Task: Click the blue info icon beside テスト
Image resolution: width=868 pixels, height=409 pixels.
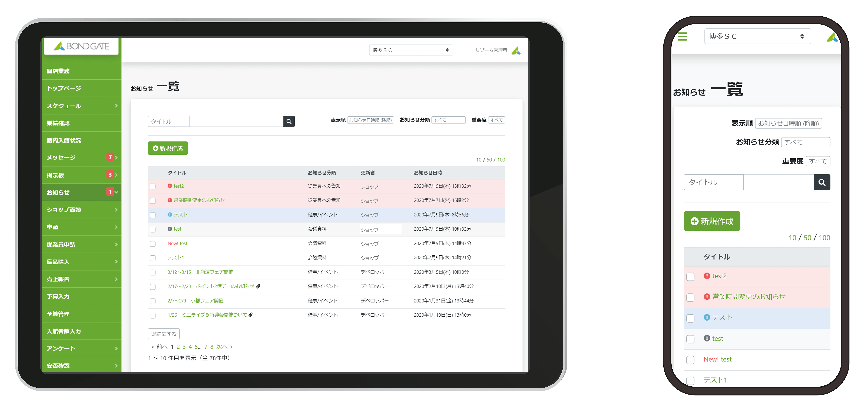Action: 170,214
